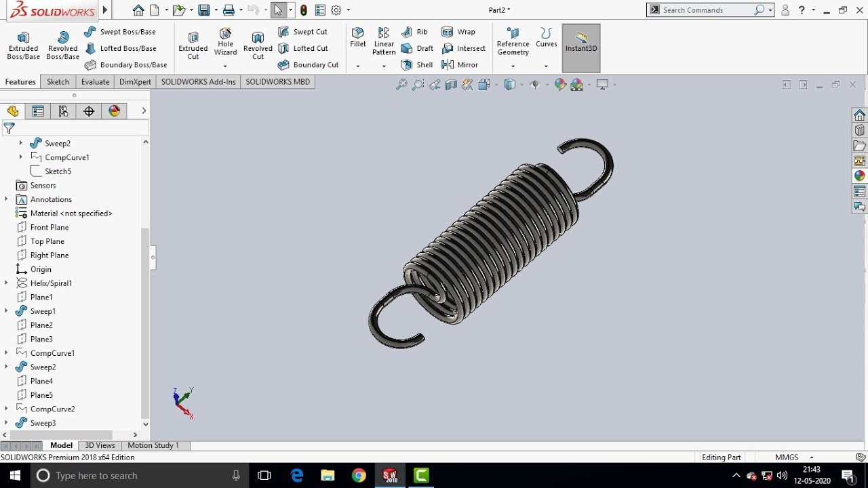Screen dimensions: 868x488
Task: Open File Explorer from taskbar
Action: [328, 476]
